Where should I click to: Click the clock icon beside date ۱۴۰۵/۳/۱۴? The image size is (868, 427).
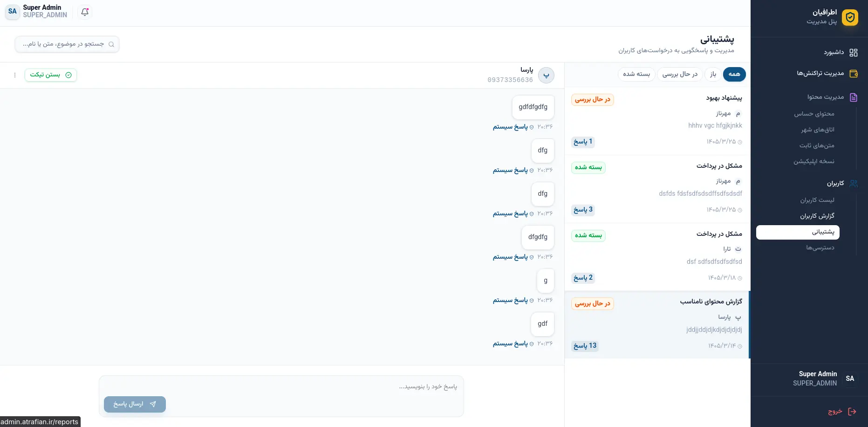coord(740,346)
